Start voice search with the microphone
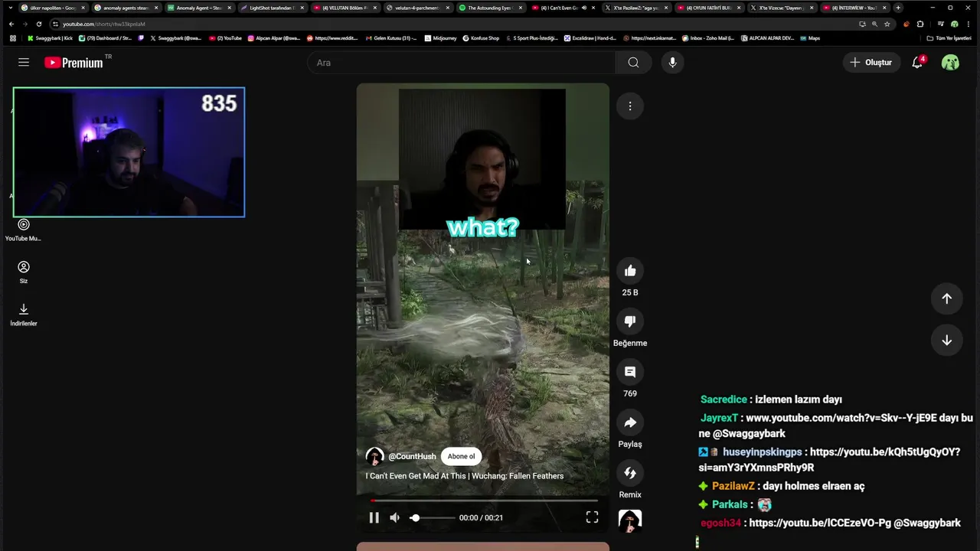 (672, 63)
